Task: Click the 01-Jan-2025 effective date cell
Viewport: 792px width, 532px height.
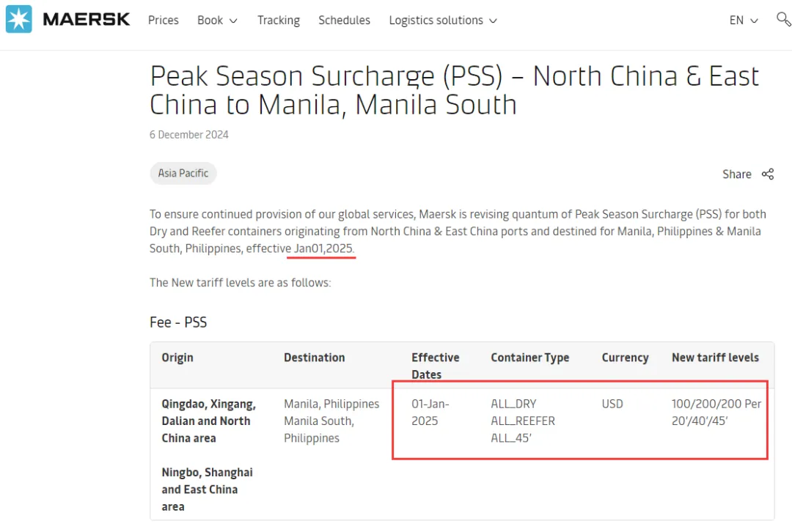Action: pos(430,413)
